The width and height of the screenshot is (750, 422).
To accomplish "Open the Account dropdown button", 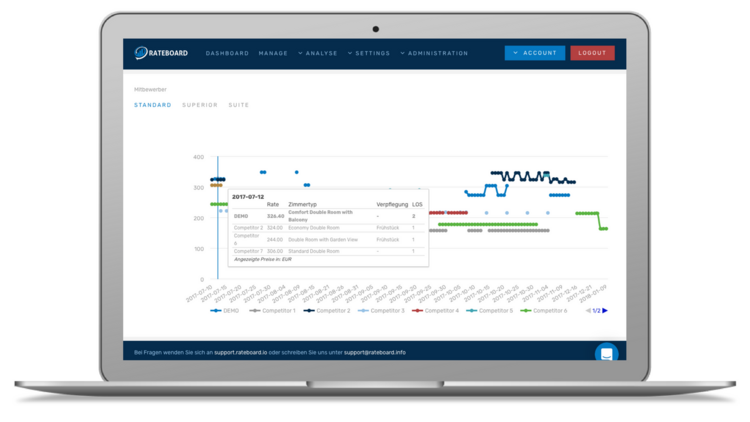I will pos(535,53).
